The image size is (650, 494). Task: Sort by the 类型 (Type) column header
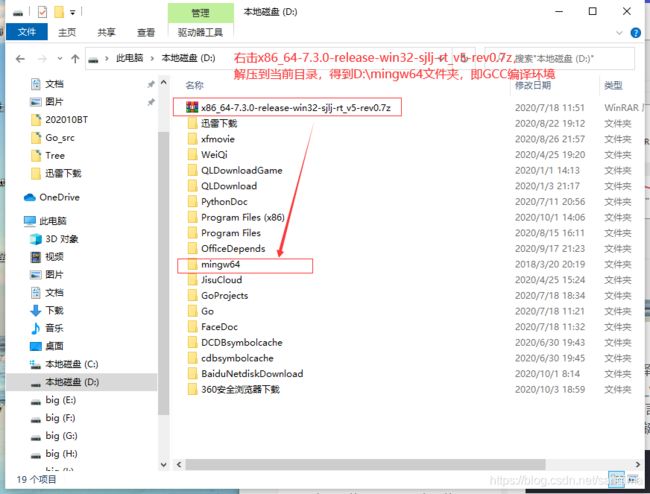[613, 85]
